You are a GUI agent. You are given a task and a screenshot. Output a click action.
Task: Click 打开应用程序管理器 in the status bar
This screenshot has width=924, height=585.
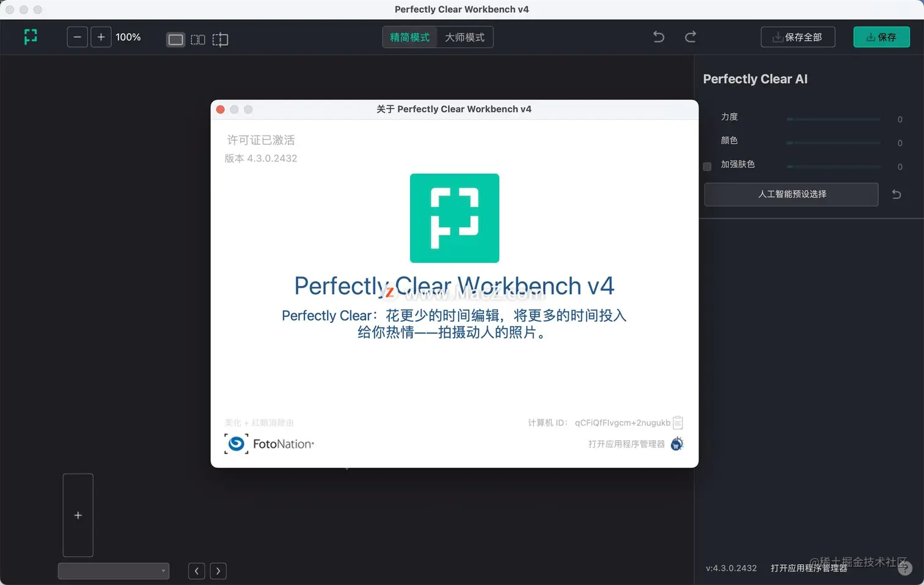[809, 568]
